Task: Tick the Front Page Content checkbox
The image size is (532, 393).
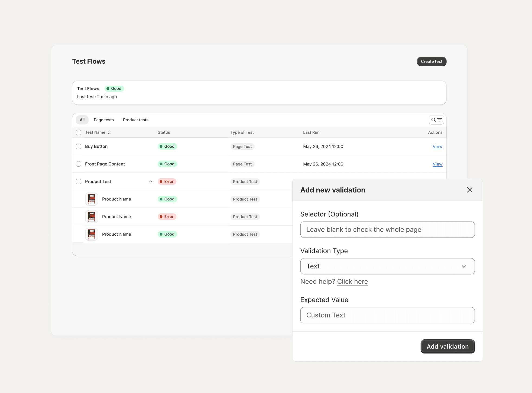Action: [x=79, y=164]
